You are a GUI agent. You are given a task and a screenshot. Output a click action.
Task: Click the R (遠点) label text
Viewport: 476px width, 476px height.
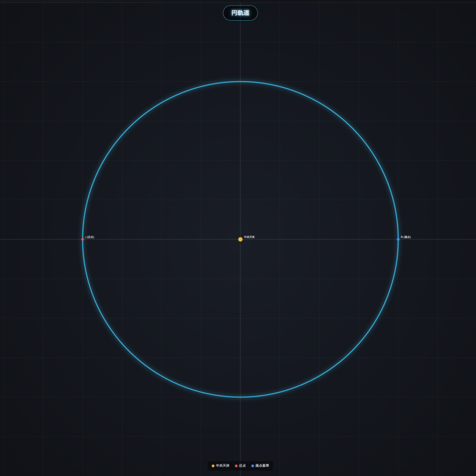coord(406,237)
